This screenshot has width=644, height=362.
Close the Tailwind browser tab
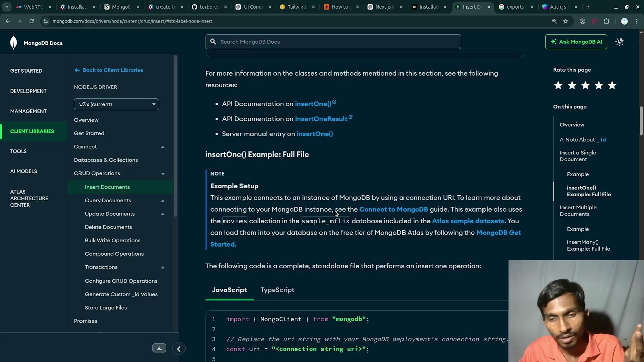point(313,7)
